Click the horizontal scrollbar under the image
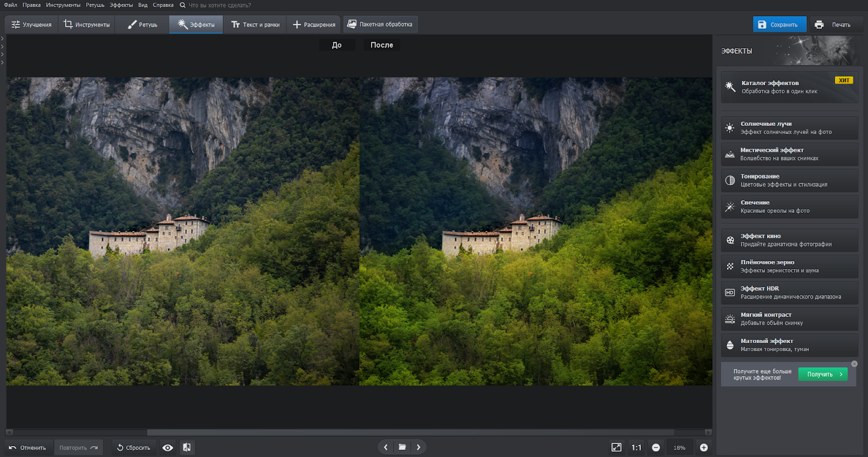The width and height of the screenshot is (868, 457). [411, 433]
